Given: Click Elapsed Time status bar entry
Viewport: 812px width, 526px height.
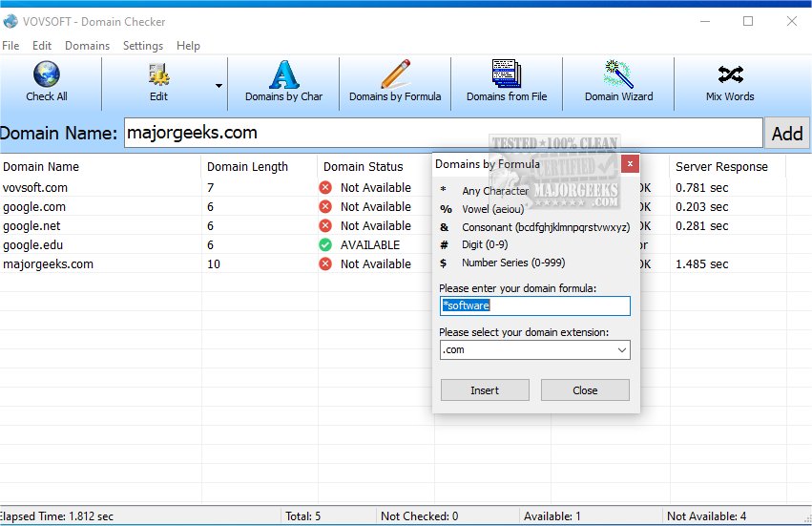Looking at the screenshot, I should click(57, 516).
